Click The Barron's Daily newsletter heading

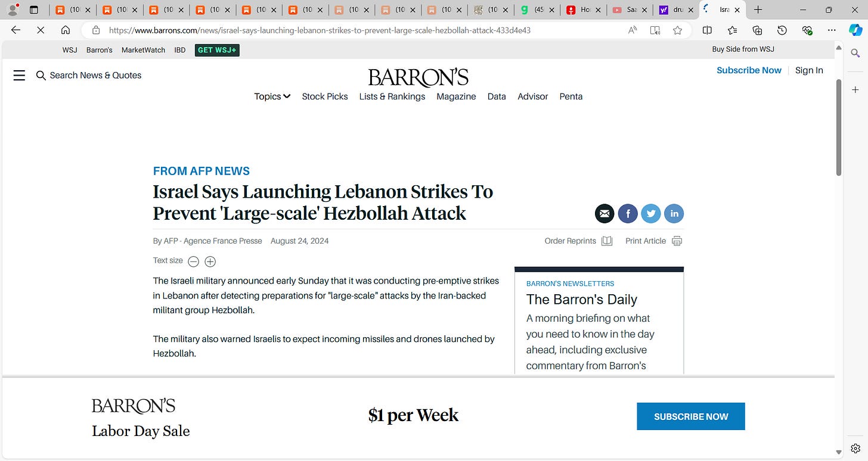582,300
